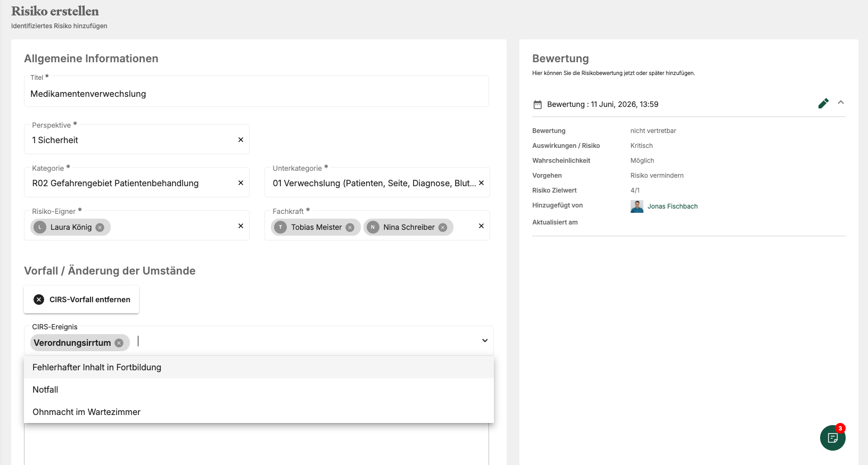Clear the Kategorie field selection
Viewport: 868px width, 465px height.
tap(241, 183)
